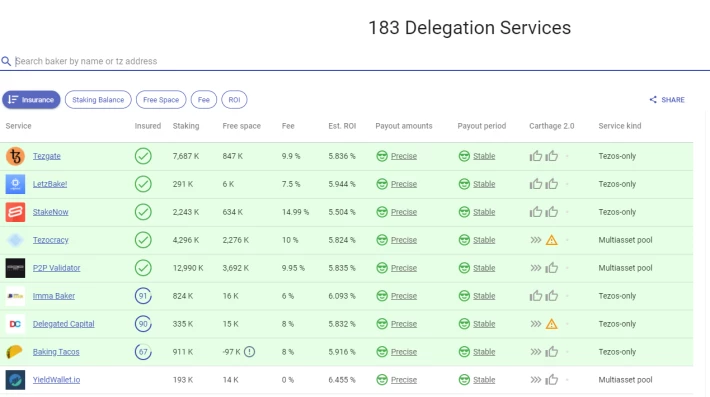Click the Baking Tacos free space warning icon
710x397 pixels.
click(249, 352)
